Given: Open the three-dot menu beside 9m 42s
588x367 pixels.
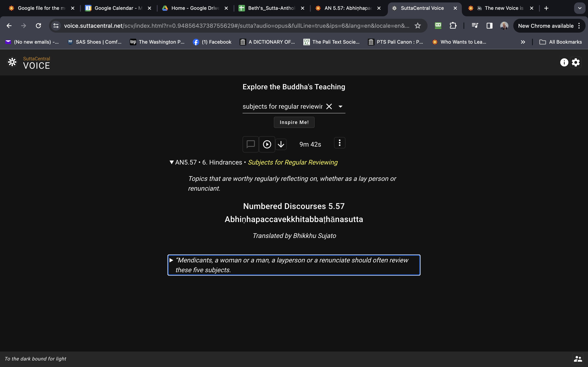Looking at the screenshot, I should (340, 143).
